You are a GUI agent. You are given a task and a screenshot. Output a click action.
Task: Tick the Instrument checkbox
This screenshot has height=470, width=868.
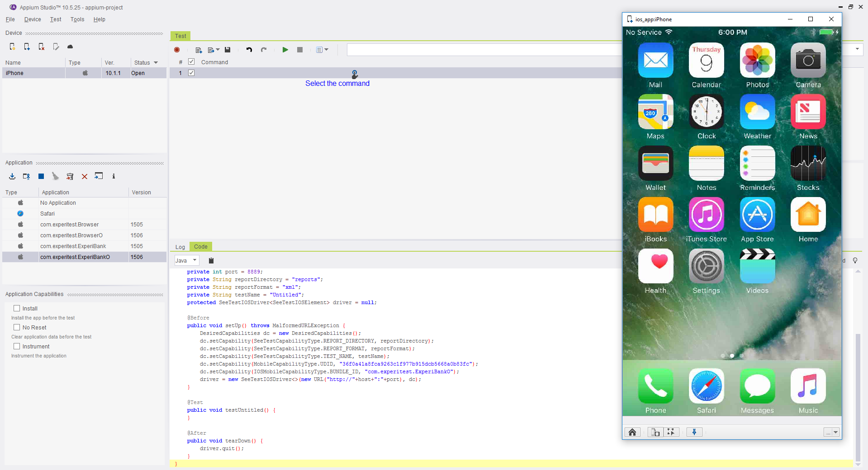(x=17, y=346)
